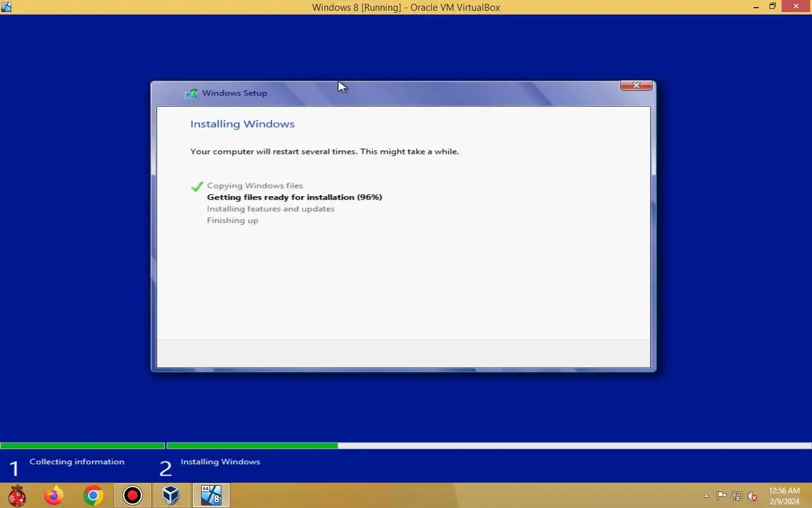Show hidden system tray icons
The height and width of the screenshot is (508, 812).
[x=707, y=496]
